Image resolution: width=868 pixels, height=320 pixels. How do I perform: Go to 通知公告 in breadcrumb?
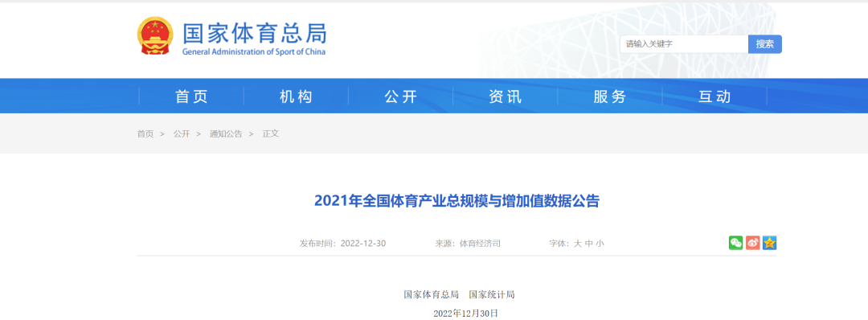click(x=225, y=133)
